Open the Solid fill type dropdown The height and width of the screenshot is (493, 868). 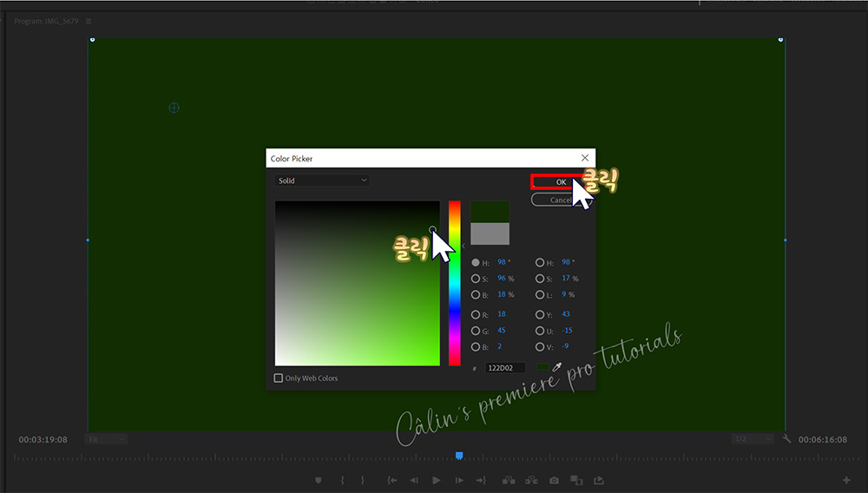pos(322,181)
